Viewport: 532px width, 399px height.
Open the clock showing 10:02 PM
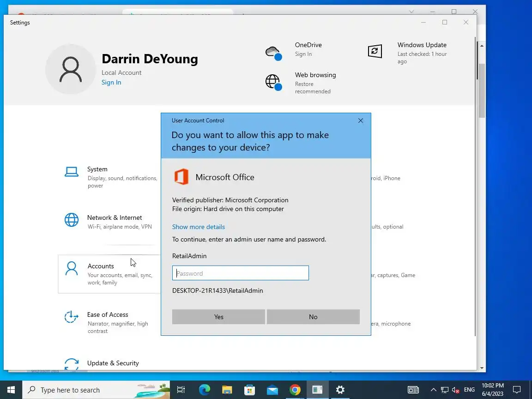(493, 390)
